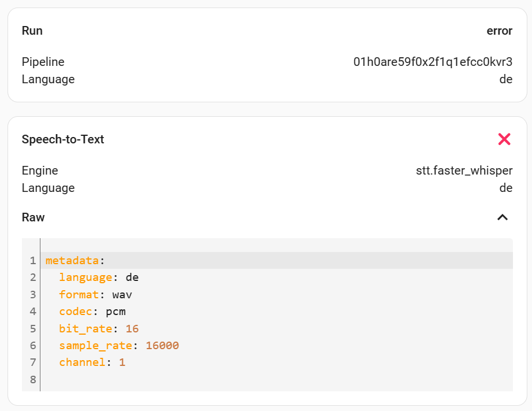Select the metadata key on line 1

(x=73, y=260)
